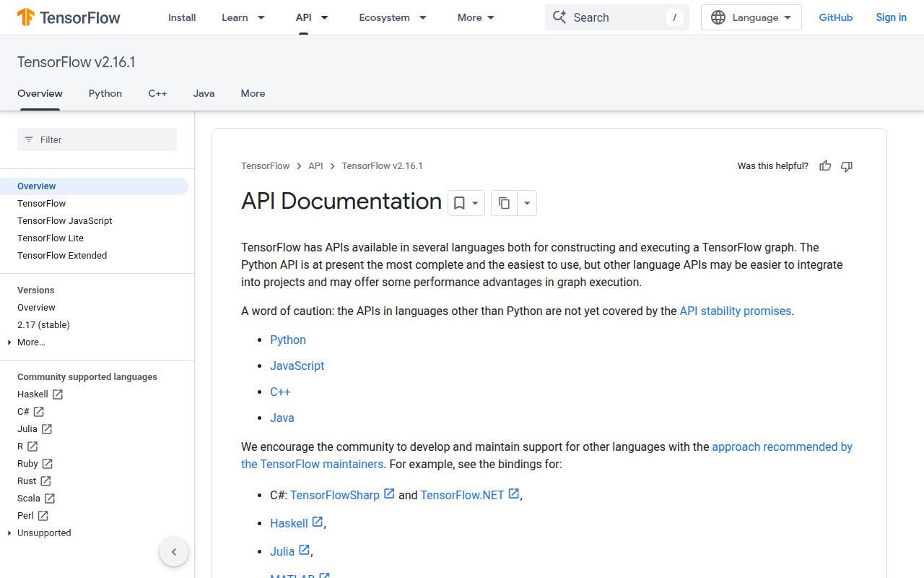Click external link icon after Julia in article

[305, 550]
